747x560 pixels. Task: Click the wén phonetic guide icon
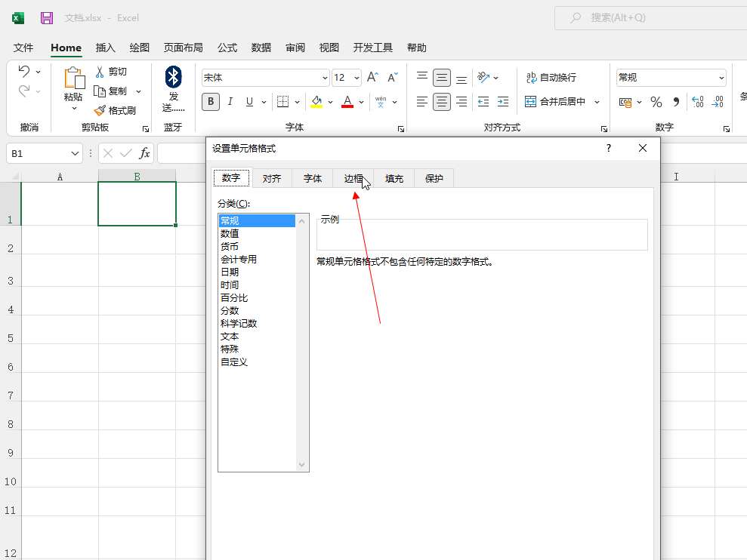[381, 101]
